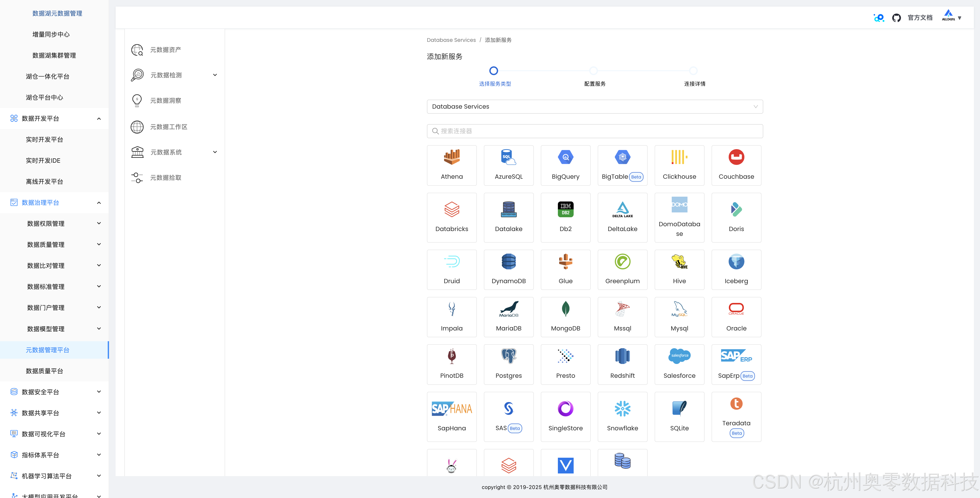Image resolution: width=980 pixels, height=498 pixels.
Task: Pick the BigQuery service card
Action: (565, 166)
